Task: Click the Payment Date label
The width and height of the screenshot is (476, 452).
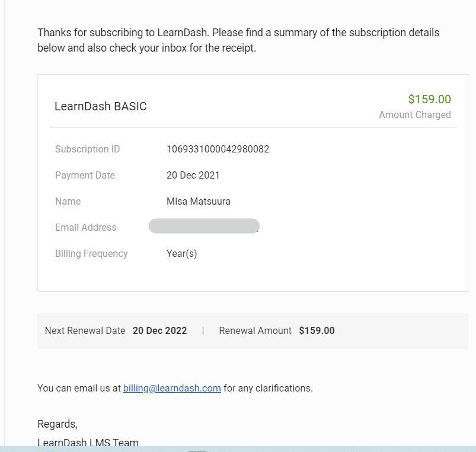Action: coord(85,175)
